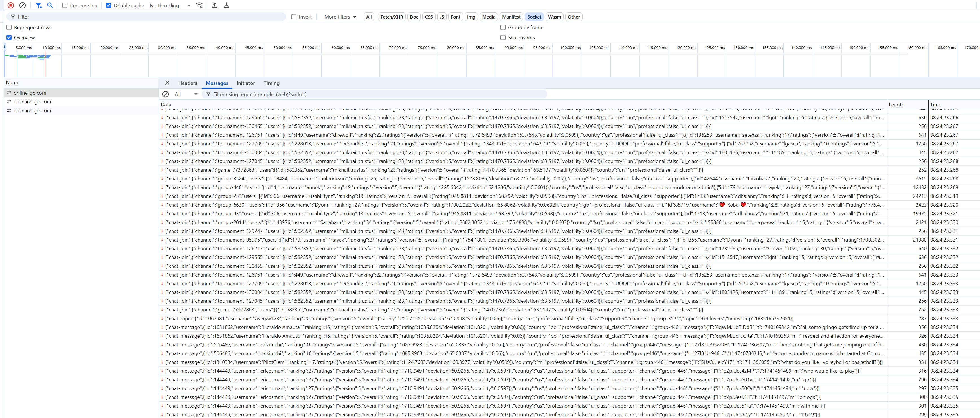Stop recording network log
The image size is (980, 418).
point(11,5)
